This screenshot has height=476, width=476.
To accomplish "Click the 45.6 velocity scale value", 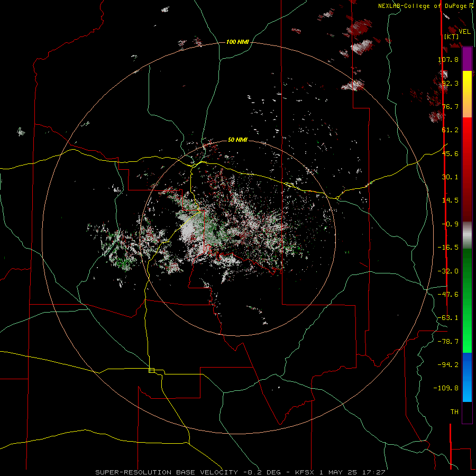I will pos(450,153).
